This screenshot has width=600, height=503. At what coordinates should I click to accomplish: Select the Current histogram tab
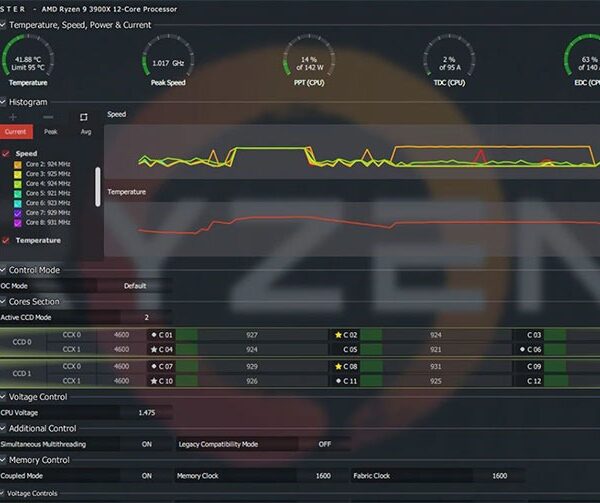[16, 132]
